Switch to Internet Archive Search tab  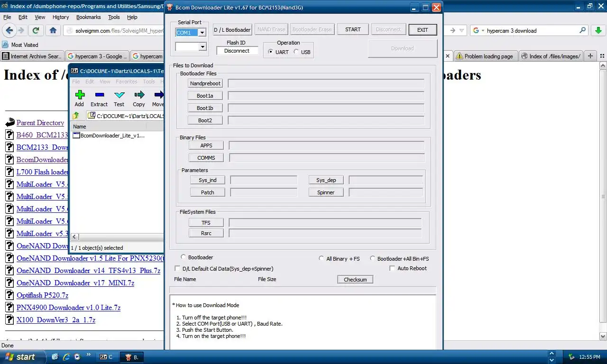point(32,56)
